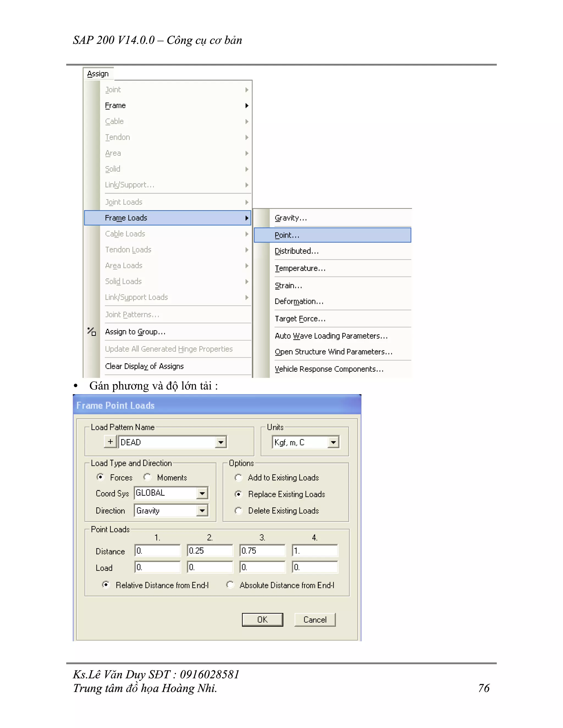The height and width of the screenshot is (728, 563).
Task: Open Open Structure Wind Parameters
Action: 332,352
